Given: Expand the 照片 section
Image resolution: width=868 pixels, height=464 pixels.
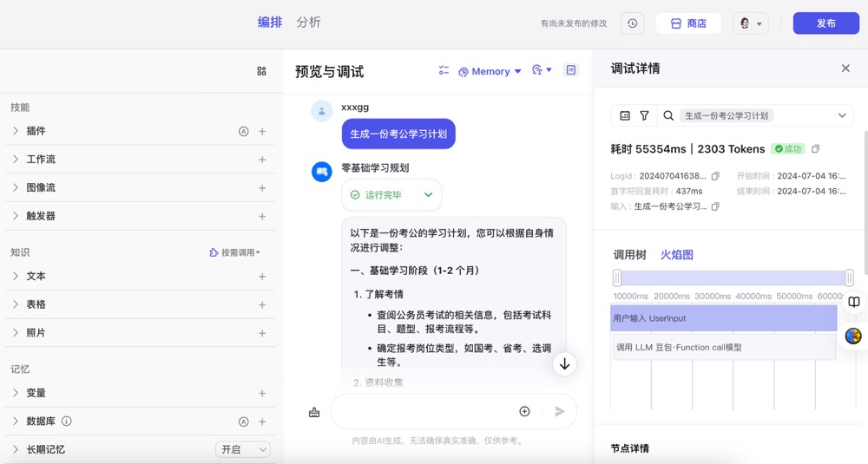Looking at the screenshot, I should click(x=16, y=332).
